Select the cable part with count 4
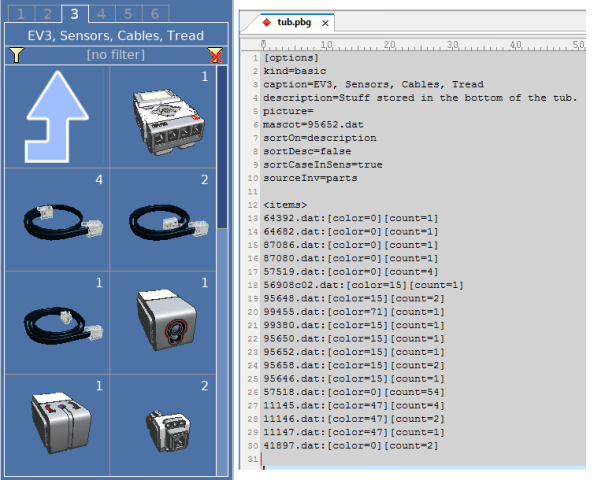Viewport: 594px width, 480px height. pos(57,220)
